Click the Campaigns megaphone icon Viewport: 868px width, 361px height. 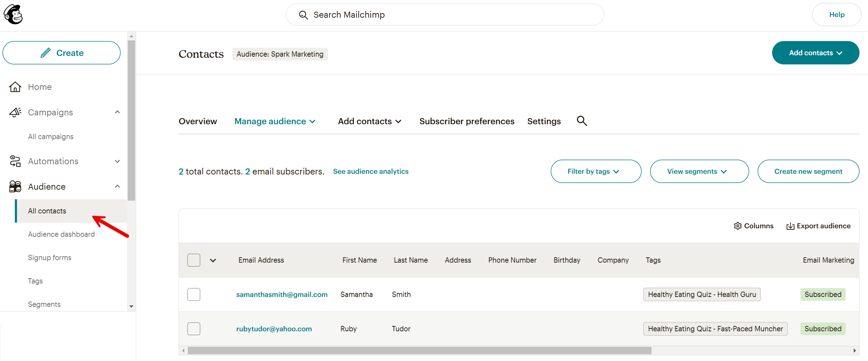[x=15, y=112]
